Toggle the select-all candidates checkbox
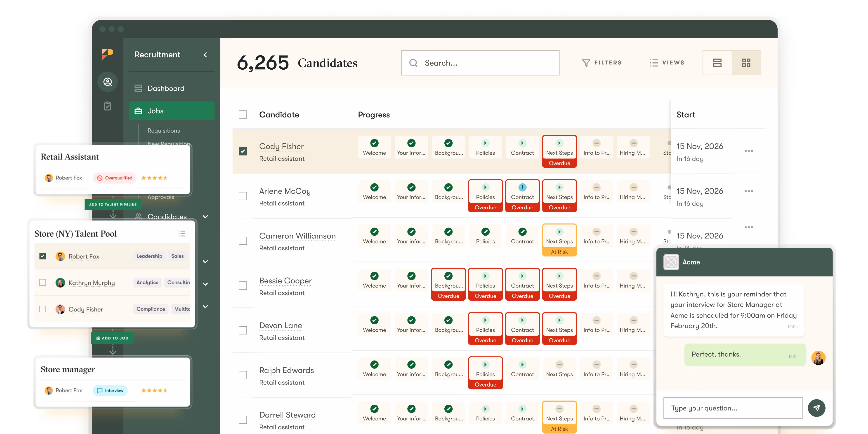 click(x=243, y=115)
